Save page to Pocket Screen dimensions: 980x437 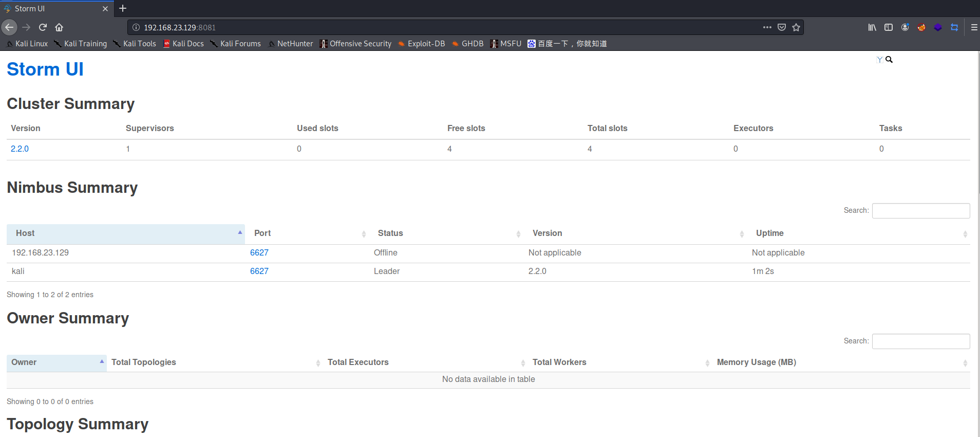click(x=782, y=27)
